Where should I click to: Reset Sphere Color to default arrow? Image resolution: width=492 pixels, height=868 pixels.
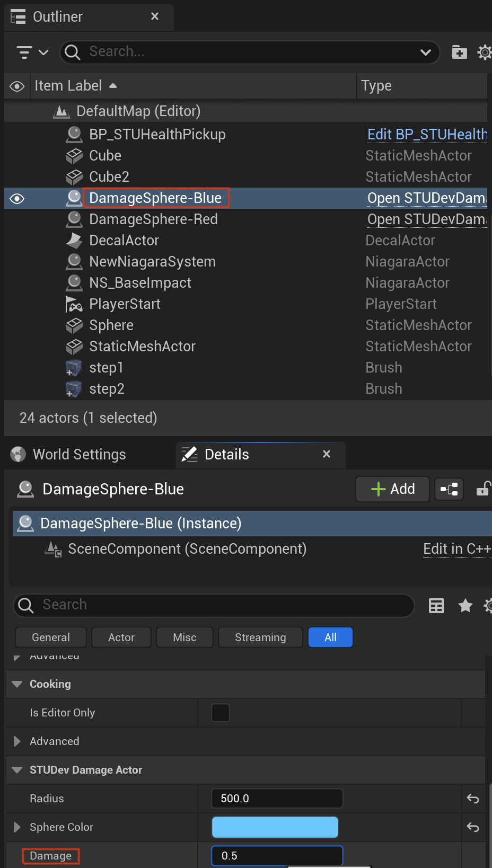473,827
